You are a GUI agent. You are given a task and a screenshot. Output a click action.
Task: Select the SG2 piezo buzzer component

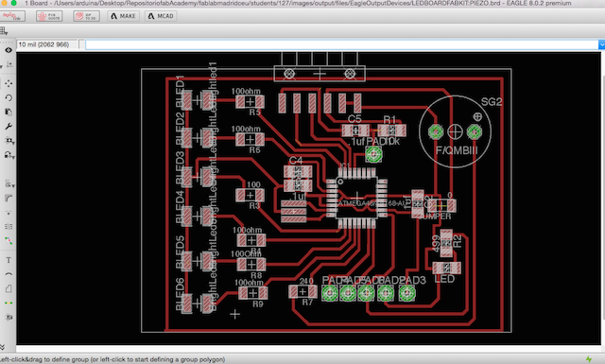(455, 131)
